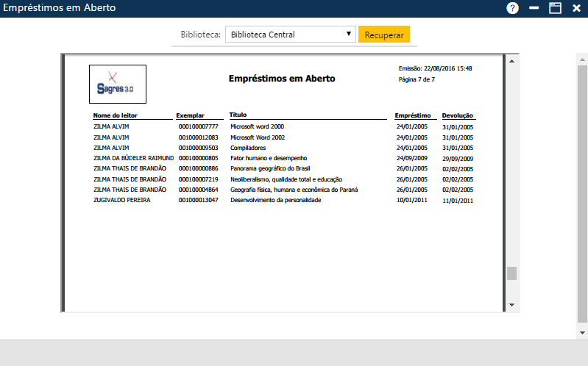Select the Exemplar column header
The width and height of the screenshot is (588, 366).
tap(189, 115)
